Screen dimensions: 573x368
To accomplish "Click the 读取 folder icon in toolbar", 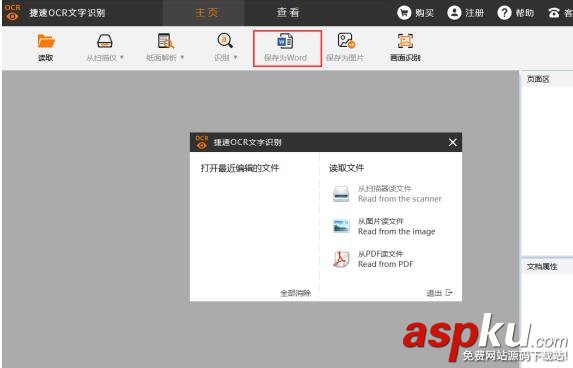I will (46, 41).
